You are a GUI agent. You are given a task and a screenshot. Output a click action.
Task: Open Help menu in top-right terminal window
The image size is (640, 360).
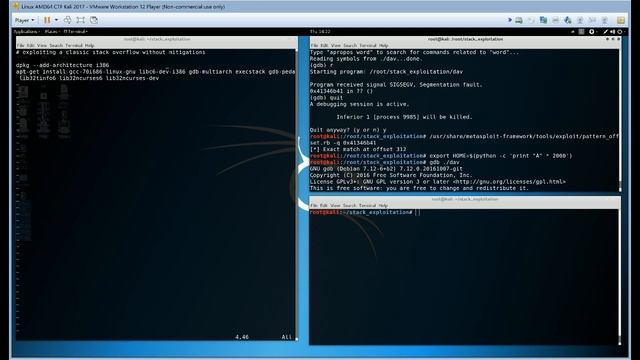(x=383, y=46)
